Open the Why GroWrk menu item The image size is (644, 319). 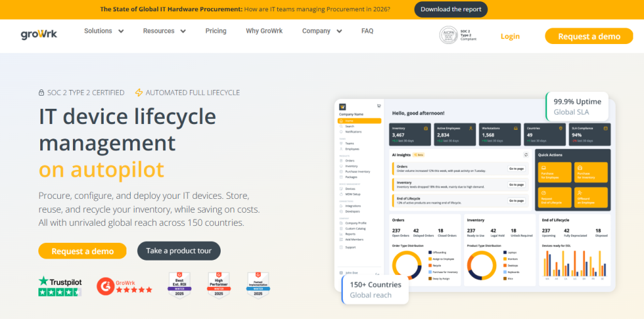[264, 31]
